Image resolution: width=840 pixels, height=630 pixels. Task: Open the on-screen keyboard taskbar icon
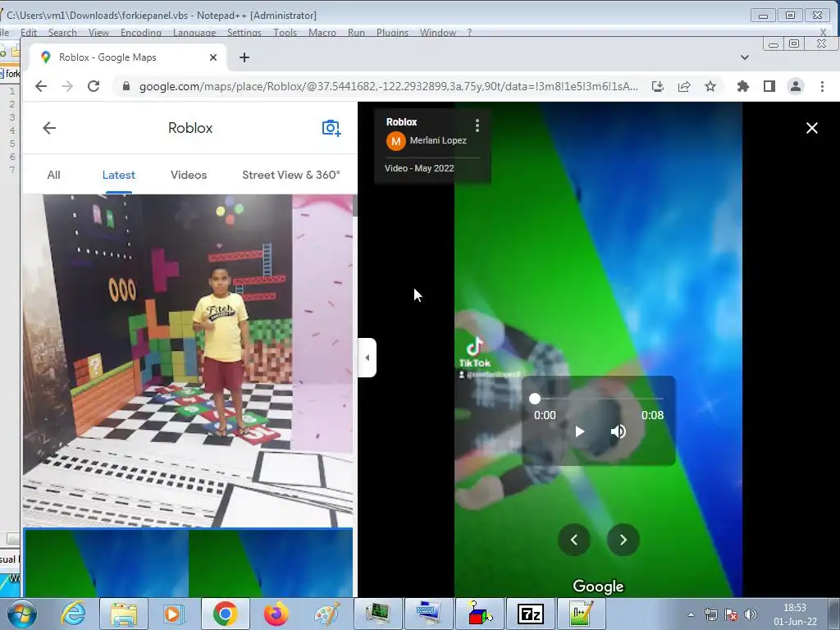click(428, 614)
